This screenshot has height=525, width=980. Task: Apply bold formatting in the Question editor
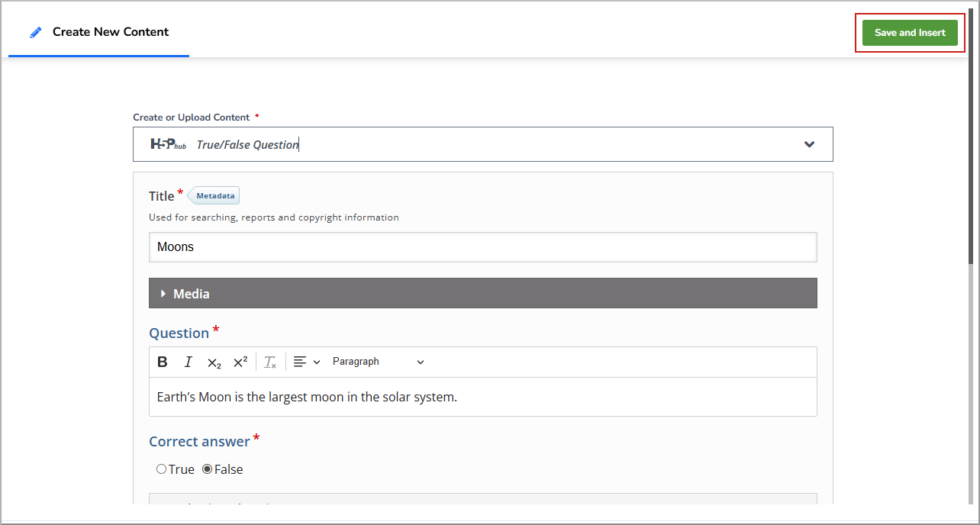[162, 361]
